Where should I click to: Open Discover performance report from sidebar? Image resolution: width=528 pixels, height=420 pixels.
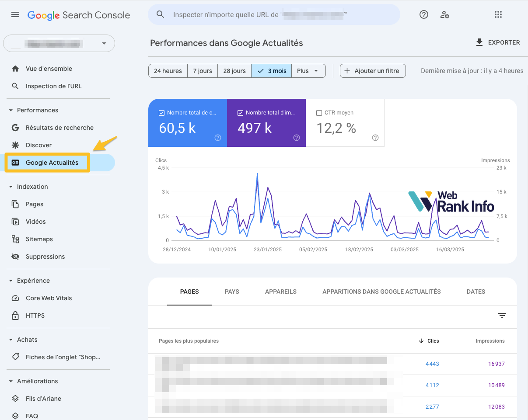click(39, 145)
